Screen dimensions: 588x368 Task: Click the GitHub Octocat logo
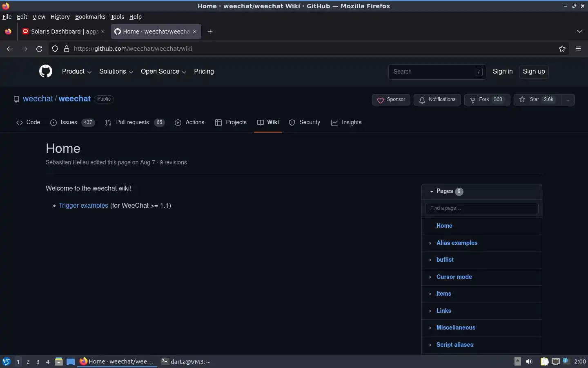pyautogui.click(x=46, y=72)
